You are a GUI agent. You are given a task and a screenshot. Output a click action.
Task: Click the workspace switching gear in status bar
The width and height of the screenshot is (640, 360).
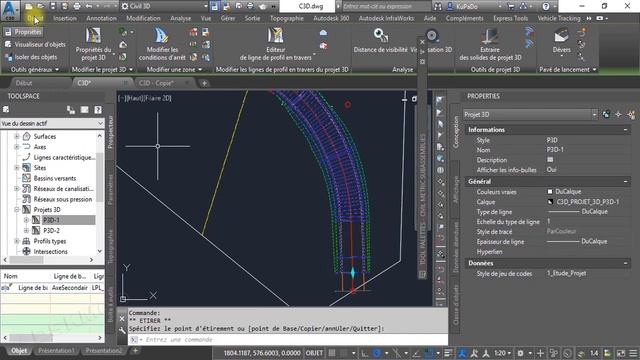[x=520, y=353]
